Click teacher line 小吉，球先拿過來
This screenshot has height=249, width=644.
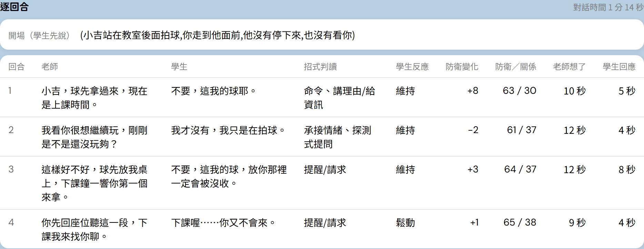point(94,98)
